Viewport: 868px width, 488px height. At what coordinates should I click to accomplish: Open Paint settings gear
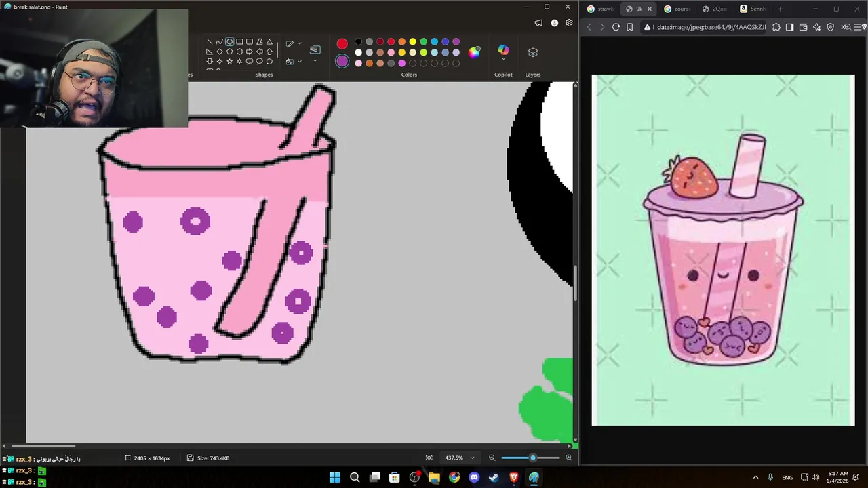[x=569, y=23]
